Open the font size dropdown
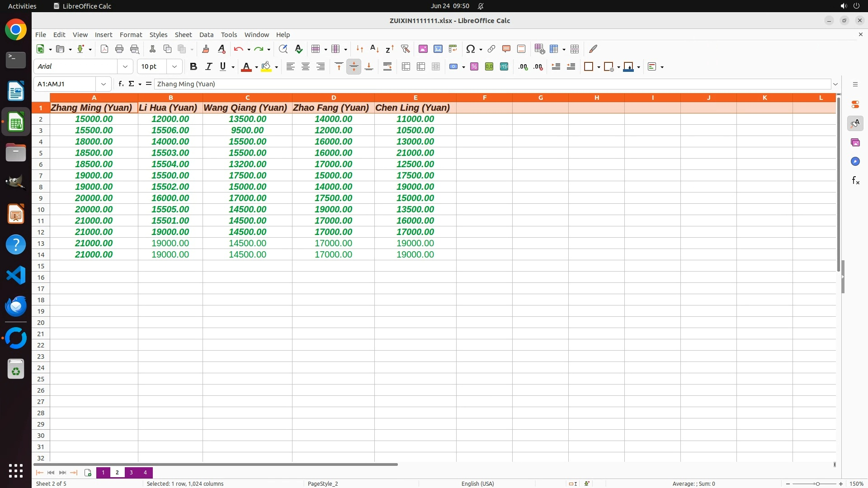This screenshot has height=488, width=868. (x=175, y=66)
